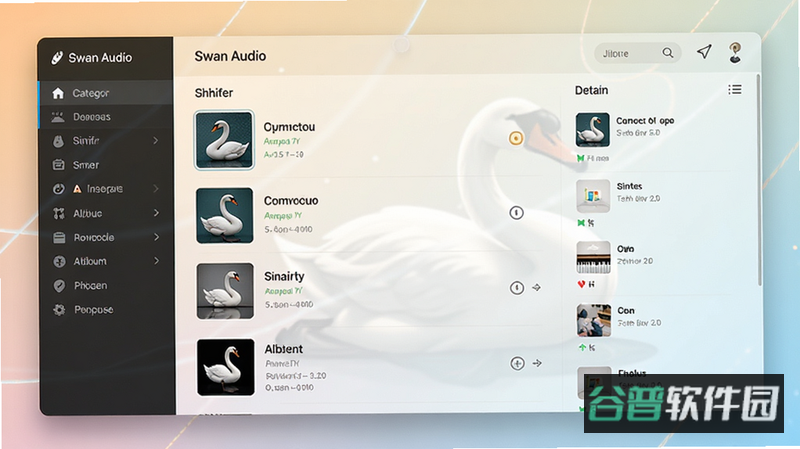Expand the Simfr chevron arrow
The height and width of the screenshot is (449, 800).
tap(156, 140)
